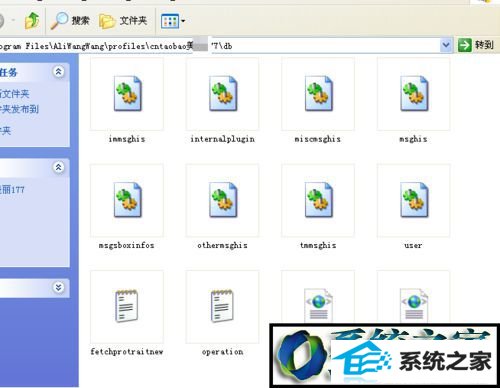Collapse the middle sidebar panel chevron
The width and height of the screenshot is (500, 388).
point(59,167)
